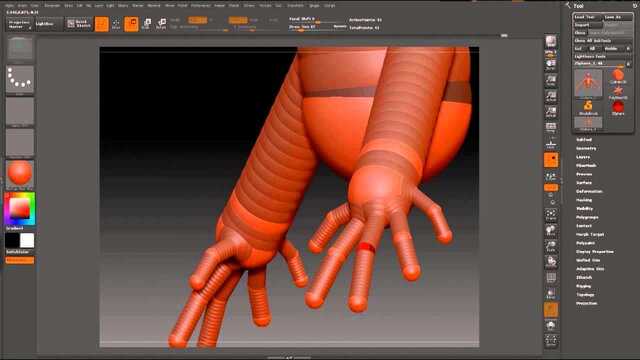Image resolution: width=640 pixels, height=360 pixels.
Task: Select the red ZSphere tool icon
Action: pos(618,108)
